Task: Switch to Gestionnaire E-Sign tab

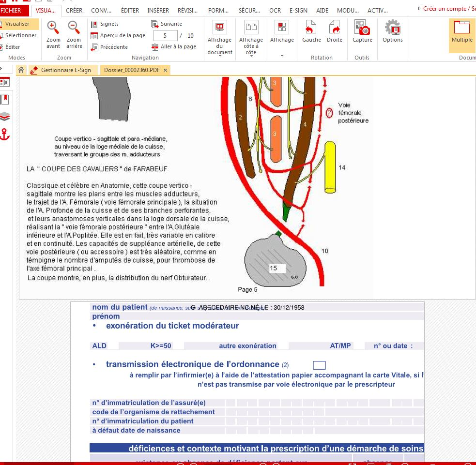Action: pos(64,70)
